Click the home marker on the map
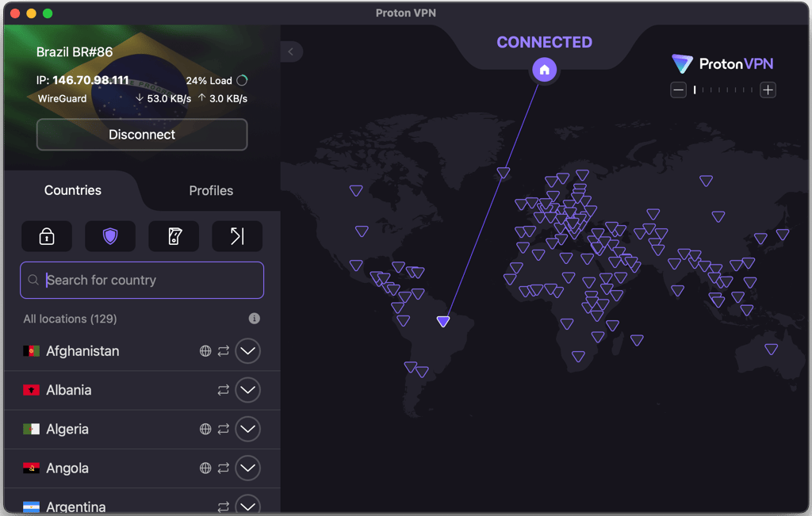 (544, 69)
